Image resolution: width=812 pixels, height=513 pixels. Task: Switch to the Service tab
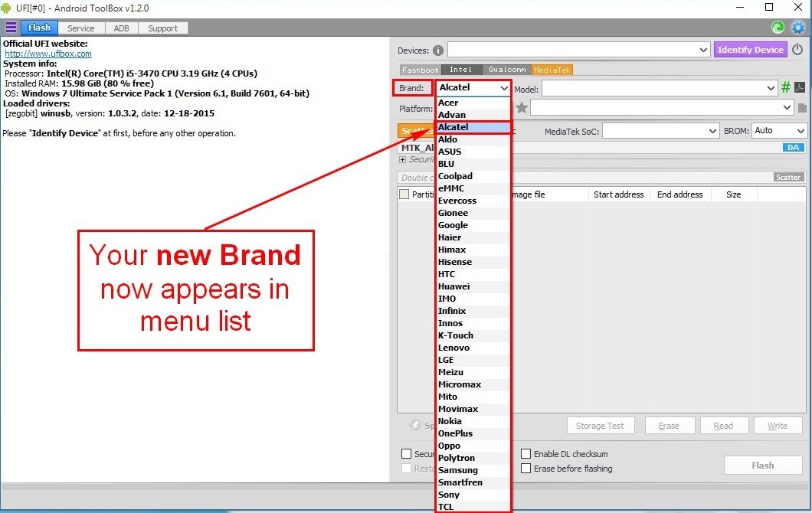(80, 28)
